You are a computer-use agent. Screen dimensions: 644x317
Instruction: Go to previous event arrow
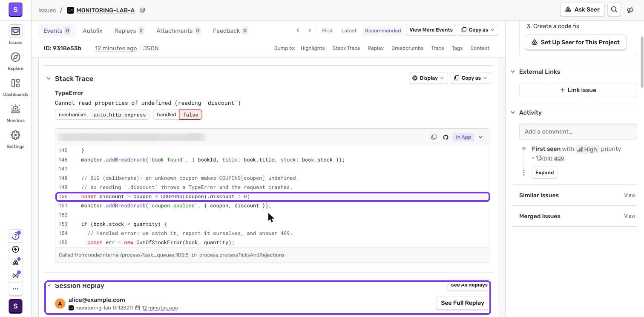298,30
